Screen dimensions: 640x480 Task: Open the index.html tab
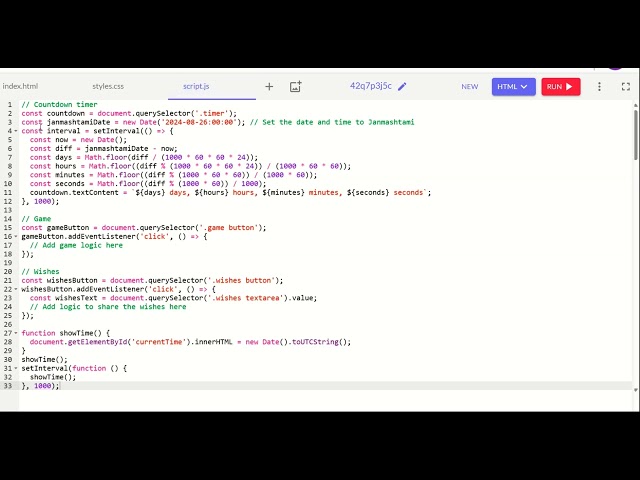[x=20, y=86]
